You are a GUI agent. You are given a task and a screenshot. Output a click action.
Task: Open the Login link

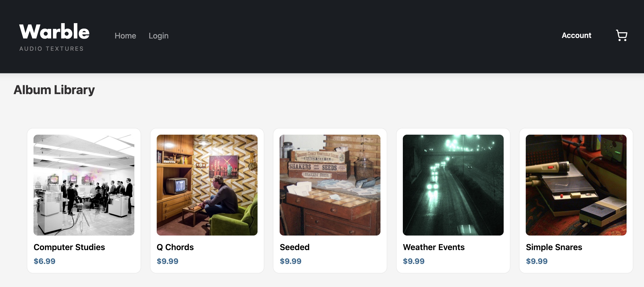click(x=159, y=36)
